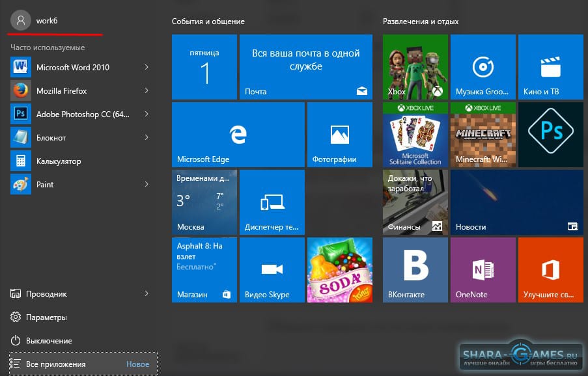Open Все приложения list
The height and width of the screenshot is (376, 588).
click(83, 364)
